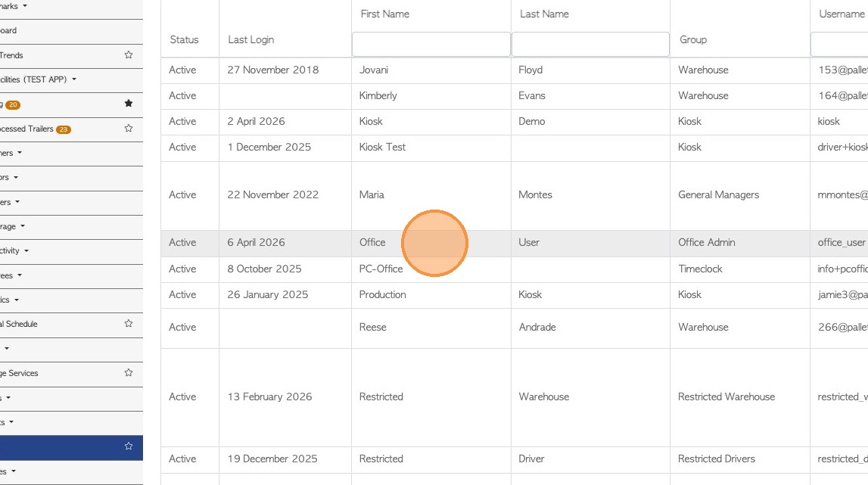Image resolution: width=868 pixels, height=485 pixels.
Task: Click star on highlighted blue menu item
Action: (x=129, y=446)
